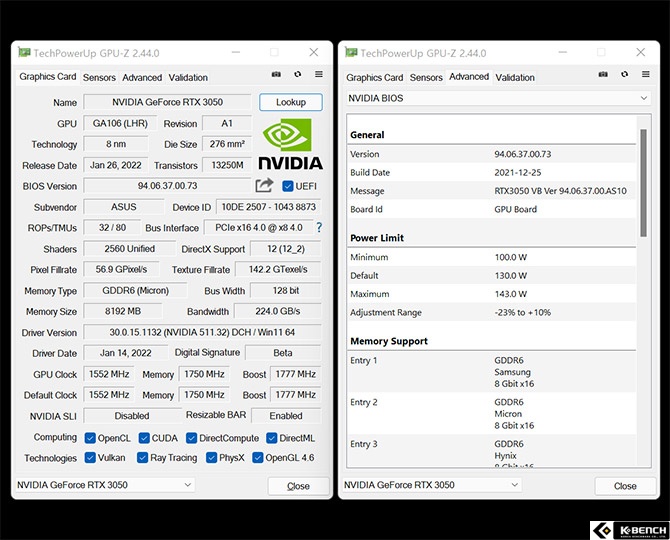Click the Driver Version field

click(x=202, y=332)
